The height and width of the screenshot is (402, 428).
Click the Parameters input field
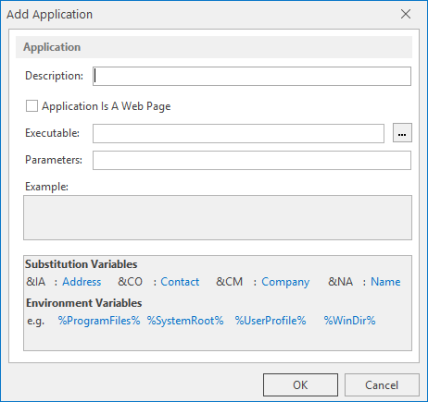tap(252, 160)
